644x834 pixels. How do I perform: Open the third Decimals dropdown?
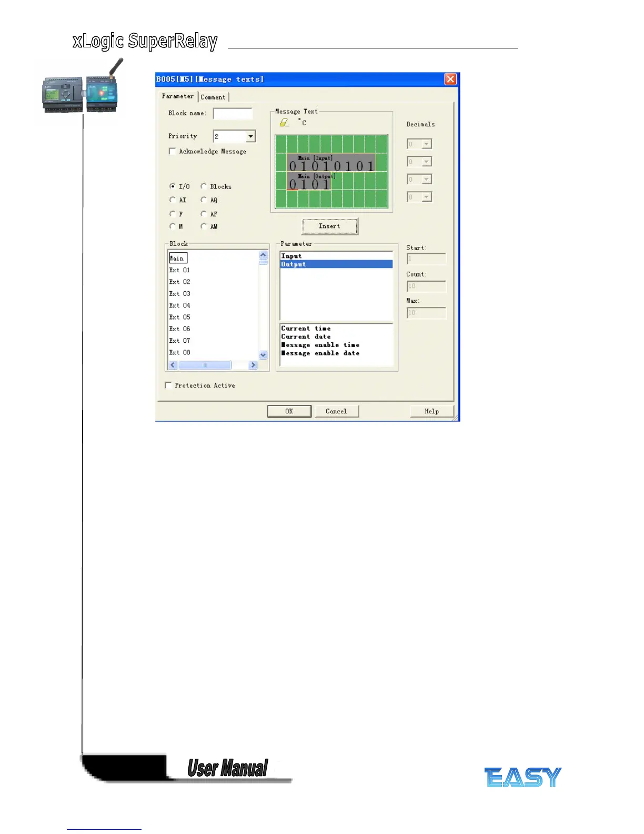point(427,180)
